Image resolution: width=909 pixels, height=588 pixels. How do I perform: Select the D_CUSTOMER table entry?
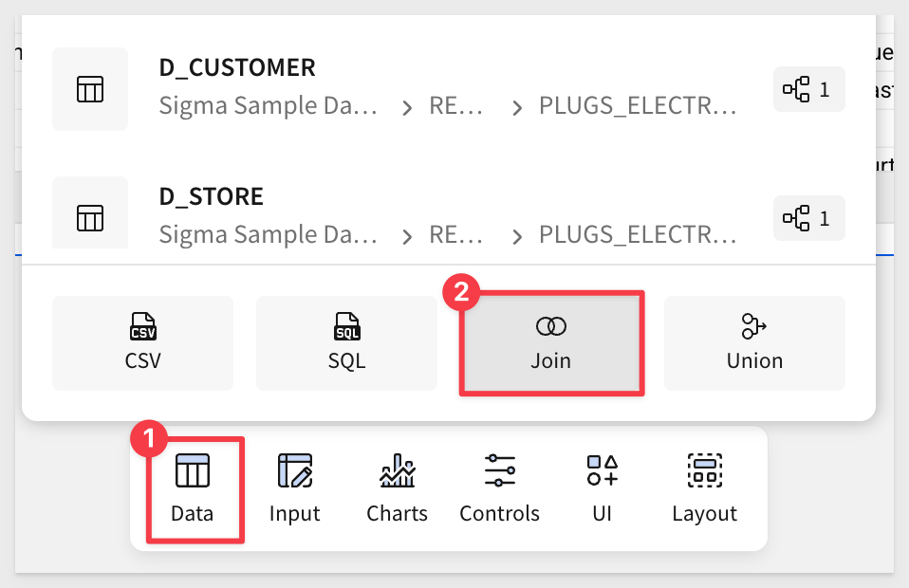point(237,68)
